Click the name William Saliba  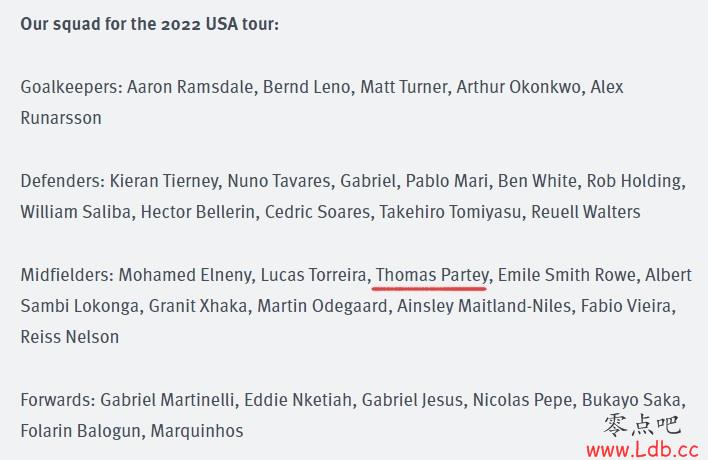point(76,212)
